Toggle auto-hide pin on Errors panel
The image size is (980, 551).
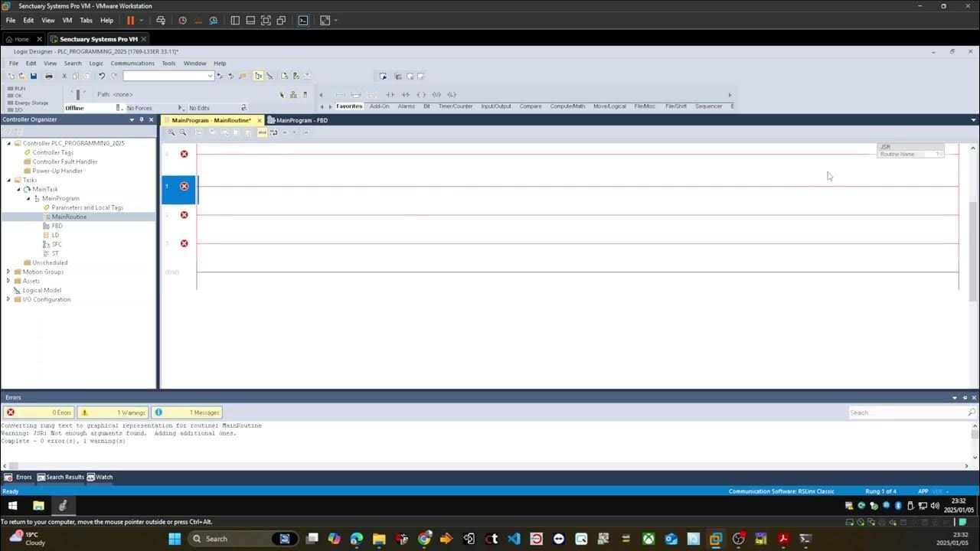point(965,398)
